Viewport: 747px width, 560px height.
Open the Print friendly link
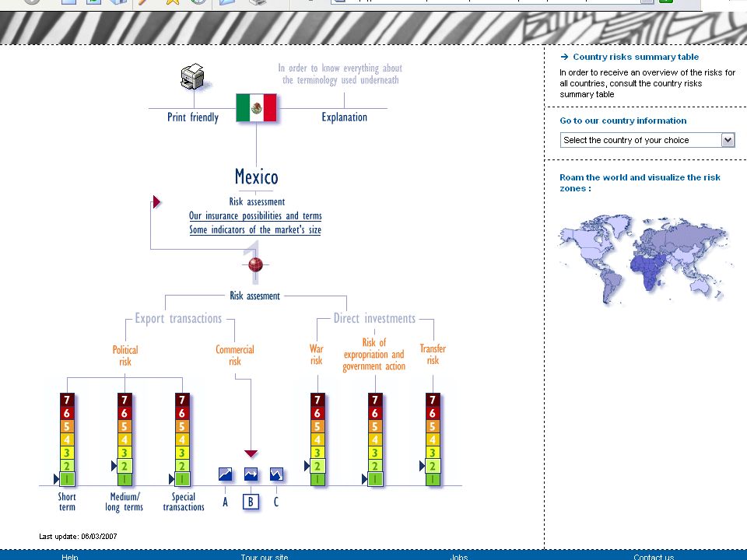[193, 117]
